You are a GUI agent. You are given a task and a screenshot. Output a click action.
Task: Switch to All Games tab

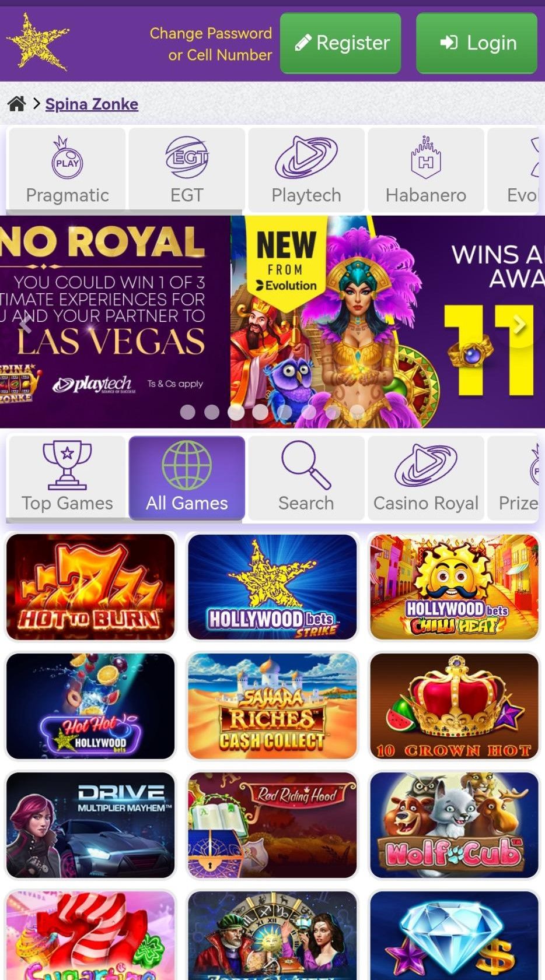point(187,477)
